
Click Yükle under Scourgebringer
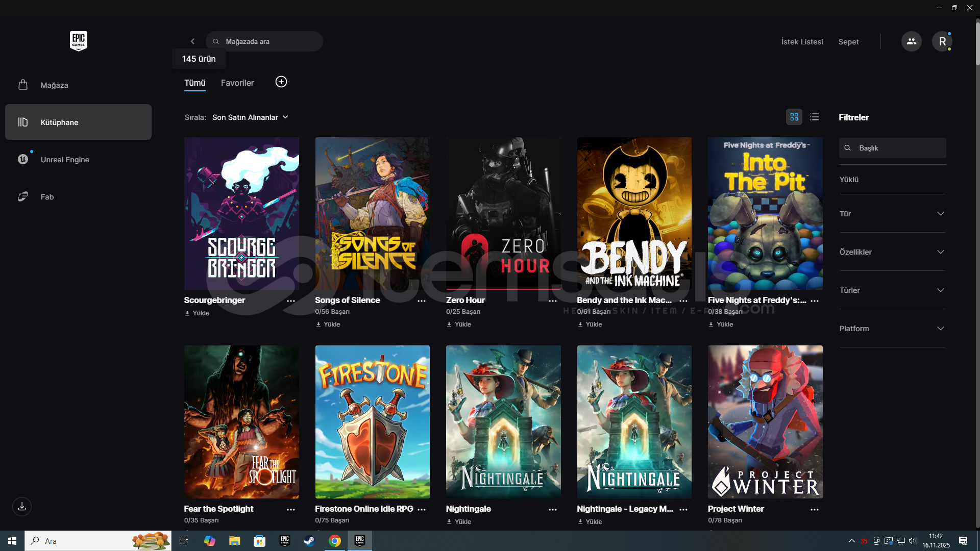198,313
